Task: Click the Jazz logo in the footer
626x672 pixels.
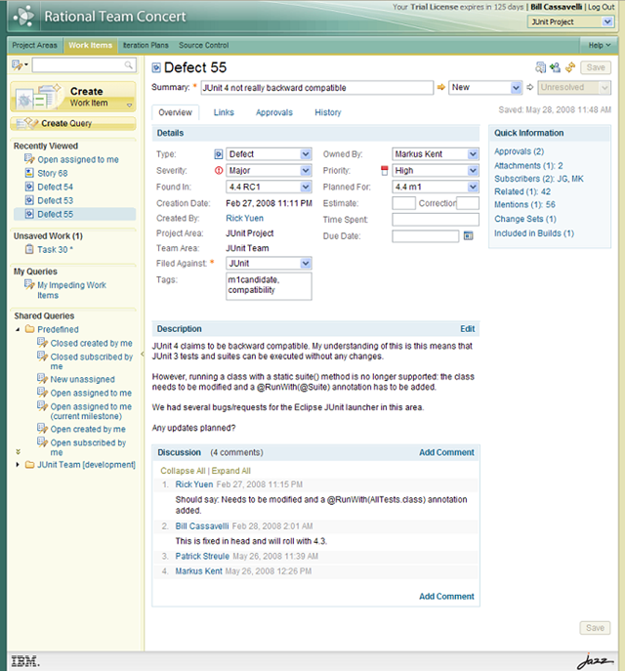Action: click(595, 661)
